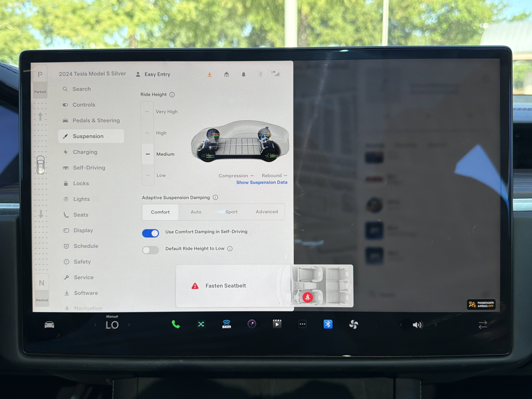The image size is (532, 399).
Task: Open the Display settings
Action: point(78,230)
